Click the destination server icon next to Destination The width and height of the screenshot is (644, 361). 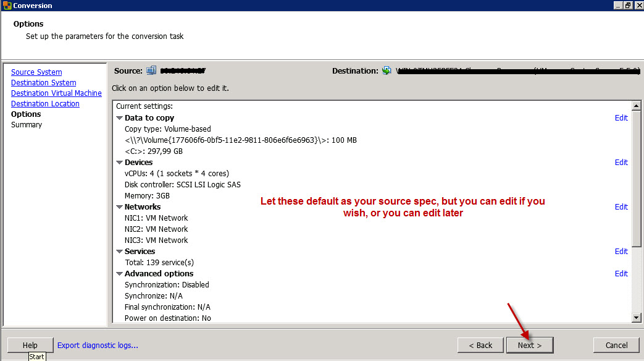(387, 70)
